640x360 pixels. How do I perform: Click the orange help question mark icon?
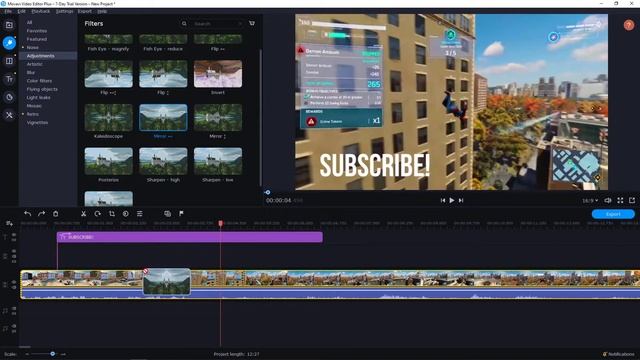(x=629, y=25)
